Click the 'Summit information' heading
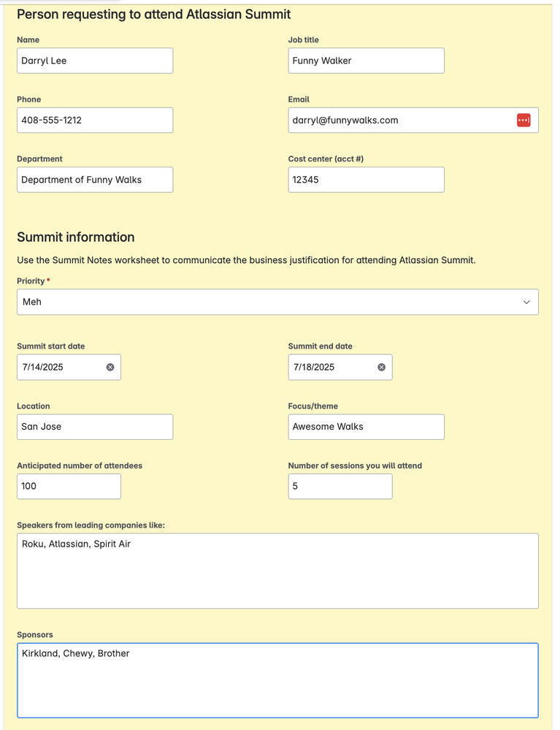The height and width of the screenshot is (730, 560). point(76,237)
